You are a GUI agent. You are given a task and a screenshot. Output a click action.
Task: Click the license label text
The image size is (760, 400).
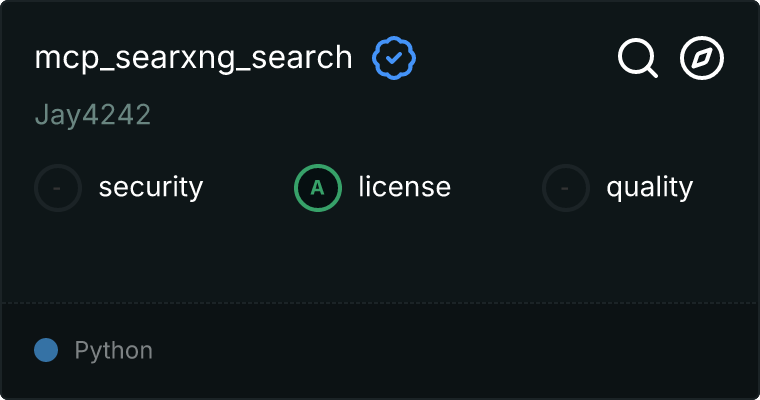(x=404, y=187)
